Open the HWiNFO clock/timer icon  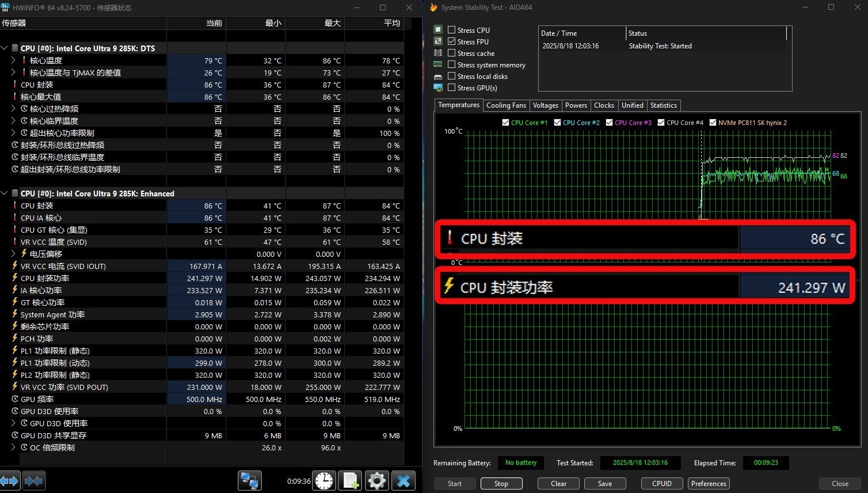324,480
